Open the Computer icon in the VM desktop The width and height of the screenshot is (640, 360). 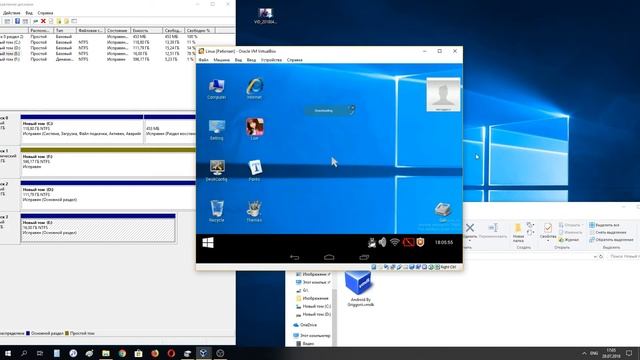click(x=216, y=89)
